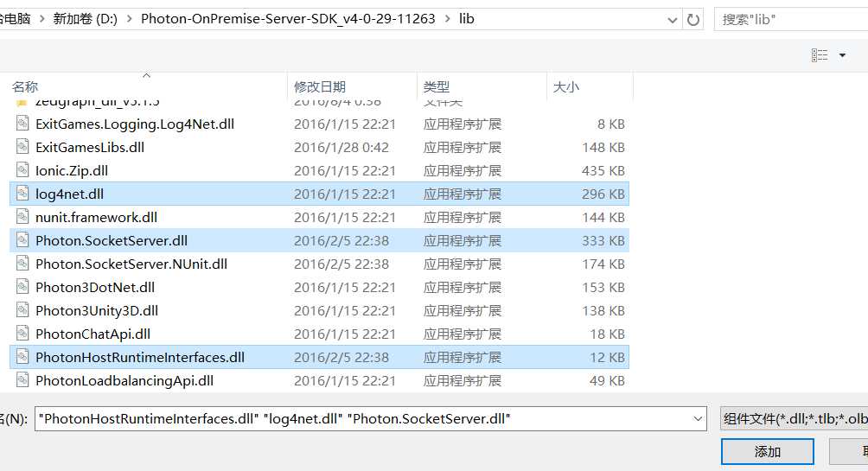The height and width of the screenshot is (471, 868).
Task: Open the view options dropdown arrow
Action: click(x=843, y=54)
